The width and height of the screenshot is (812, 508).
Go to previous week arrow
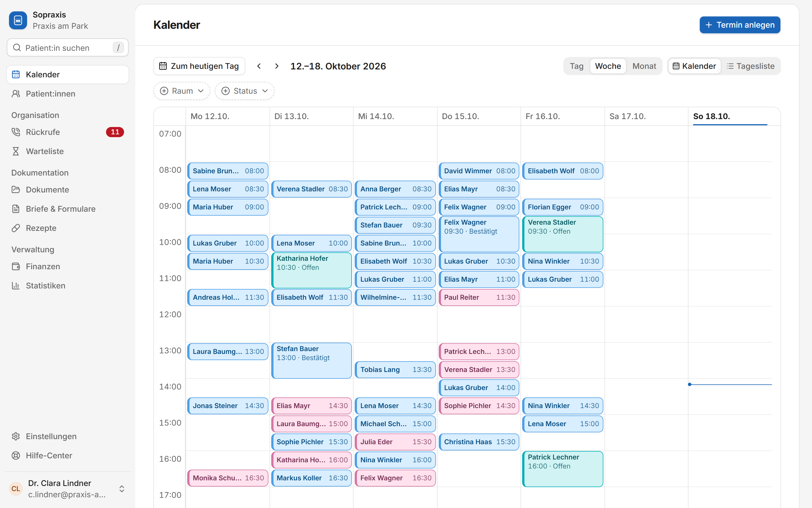tap(259, 66)
